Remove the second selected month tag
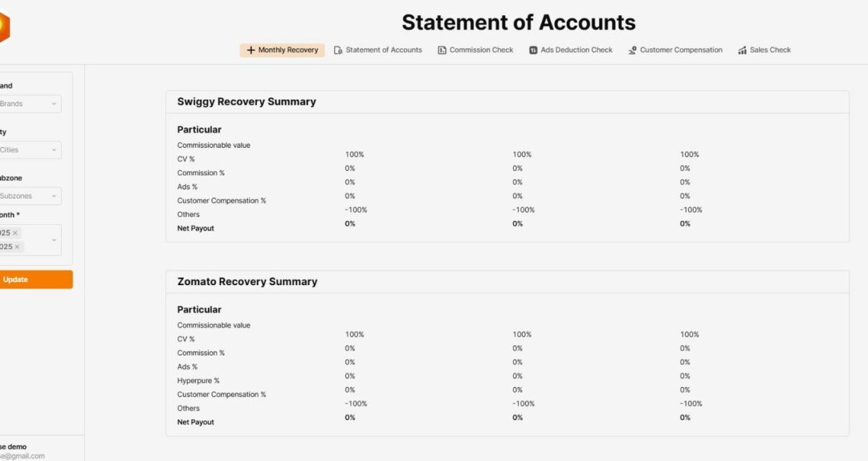 pyautogui.click(x=18, y=246)
